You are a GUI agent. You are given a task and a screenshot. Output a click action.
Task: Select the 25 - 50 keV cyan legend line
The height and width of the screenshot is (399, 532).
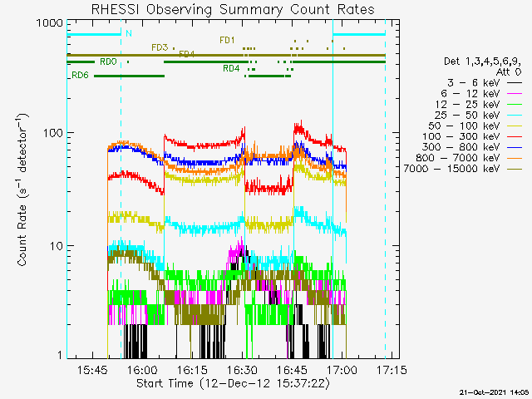[x=515, y=115]
